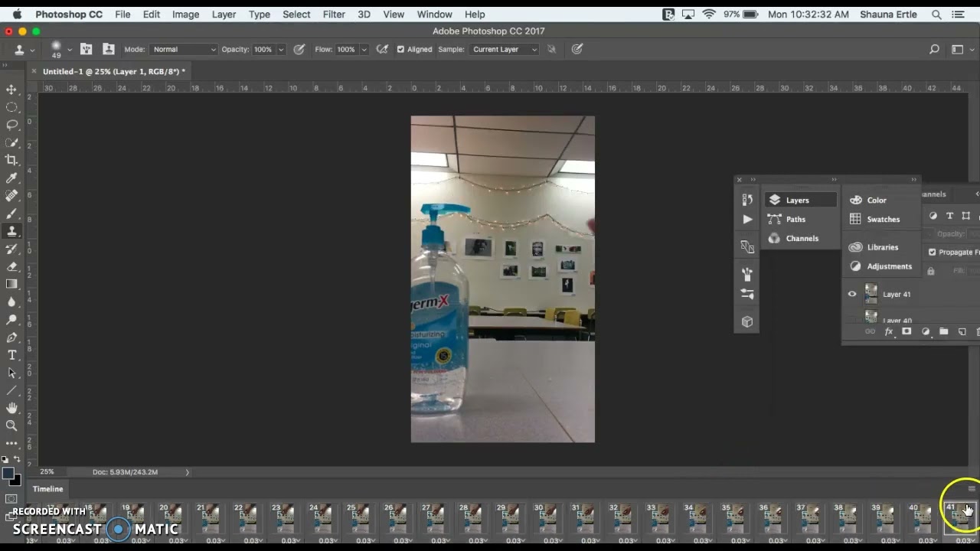The height and width of the screenshot is (551, 980).
Task: Open the Filter menu
Action: pos(333,14)
